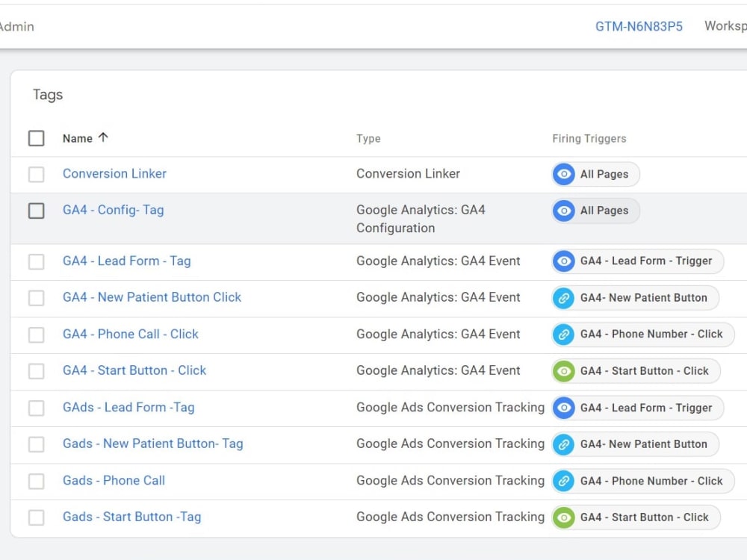
Task: Open the GA4 - Config- Tag link
Action: pos(114,210)
